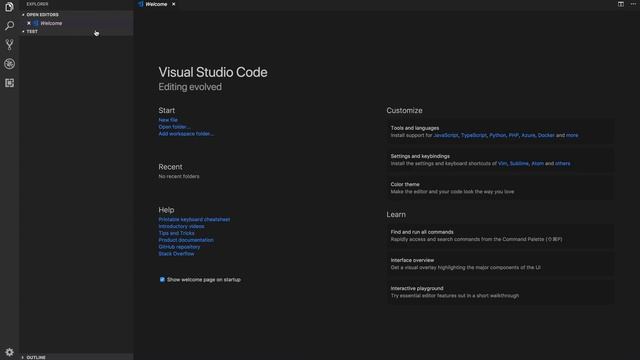Image resolution: width=640 pixels, height=360 pixels.
Task: Open the Explorer view in activity bar
Action: (x=9, y=7)
